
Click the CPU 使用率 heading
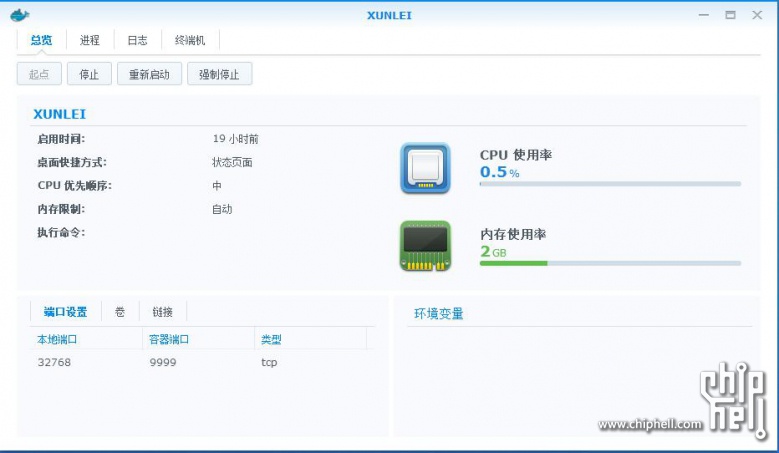tap(516, 154)
